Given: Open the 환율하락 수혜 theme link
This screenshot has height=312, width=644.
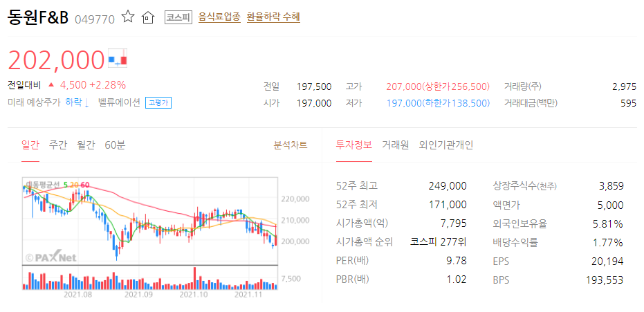Looking at the screenshot, I should pos(273,17).
